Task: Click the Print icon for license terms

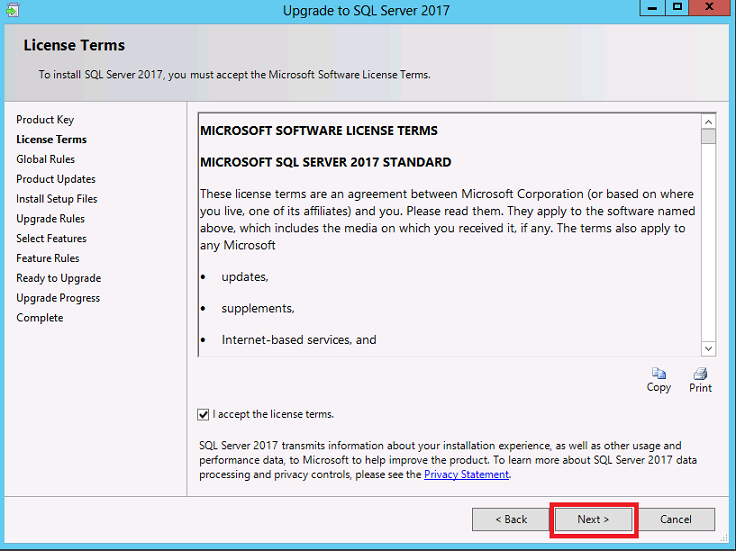Action: [700, 374]
